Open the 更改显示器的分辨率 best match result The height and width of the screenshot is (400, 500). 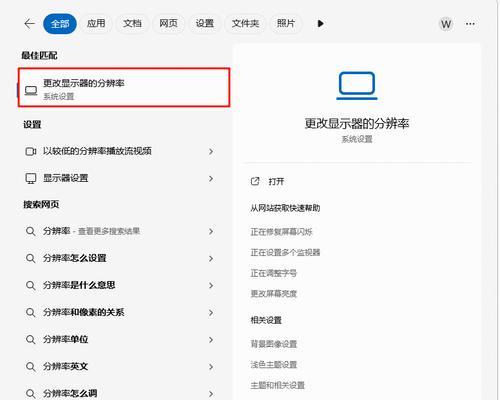click(124, 88)
